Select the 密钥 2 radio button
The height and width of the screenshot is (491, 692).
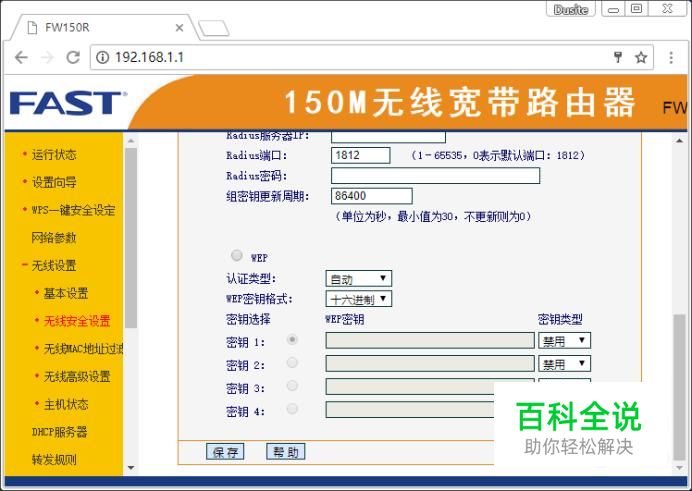coord(292,363)
